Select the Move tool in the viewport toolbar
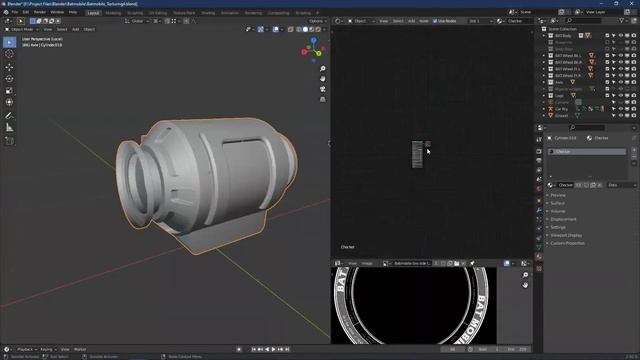640x360 pixels. tap(9, 67)
